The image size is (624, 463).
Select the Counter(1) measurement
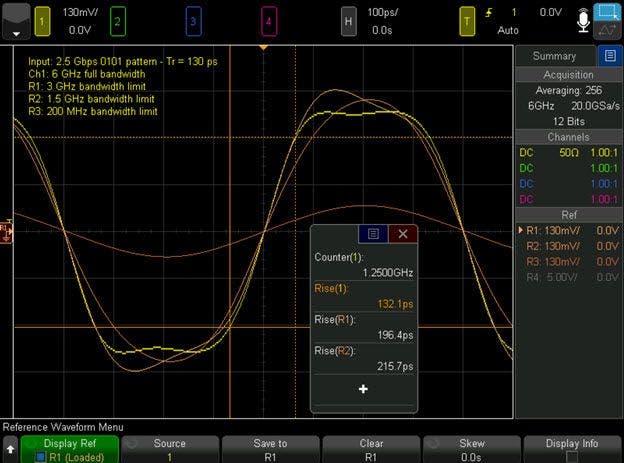[x=364, y=265]
